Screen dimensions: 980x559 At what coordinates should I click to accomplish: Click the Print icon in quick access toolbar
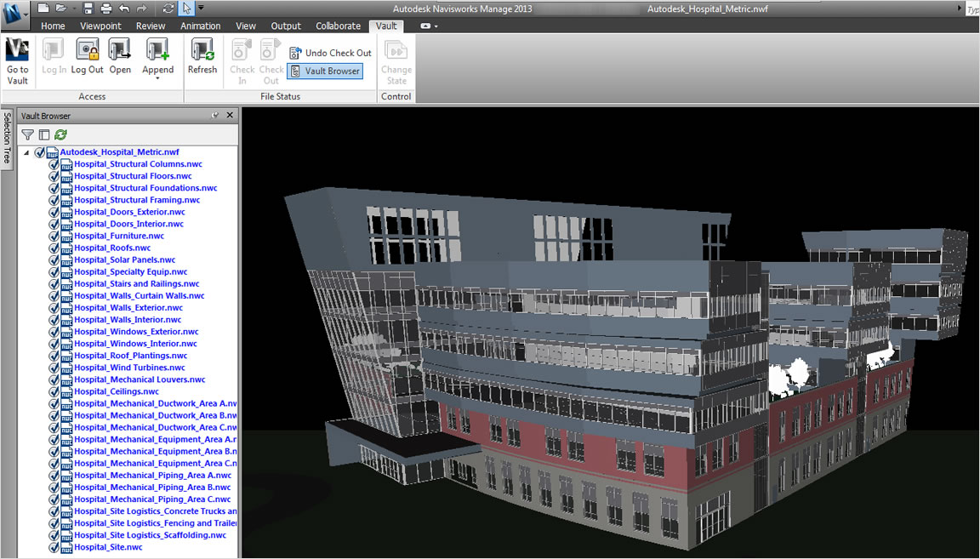105,9
